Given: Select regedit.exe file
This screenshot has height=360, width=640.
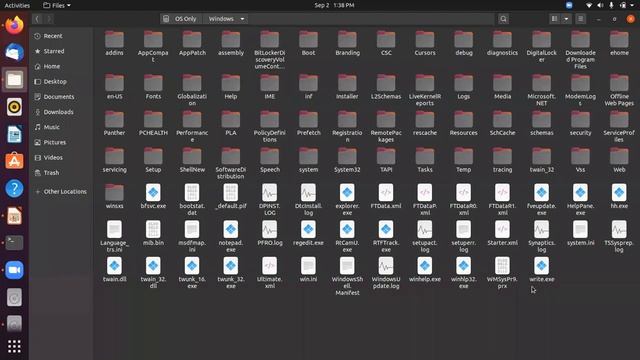Looking at the screenshot, I should (308, 233).
